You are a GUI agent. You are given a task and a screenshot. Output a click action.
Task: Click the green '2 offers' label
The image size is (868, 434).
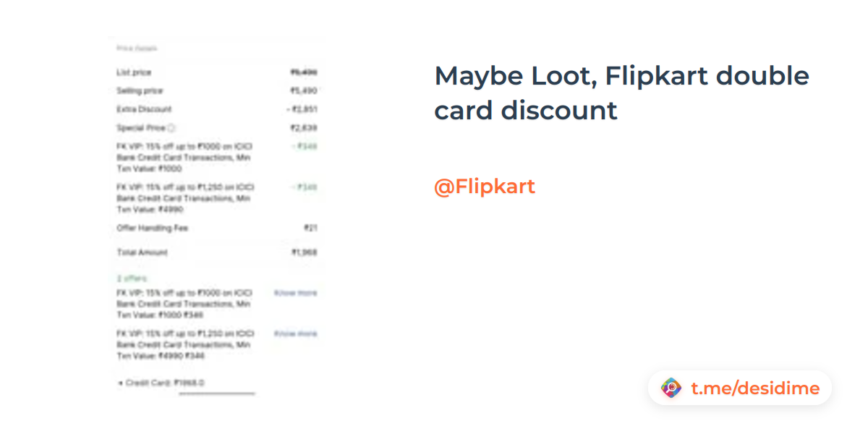132,278
